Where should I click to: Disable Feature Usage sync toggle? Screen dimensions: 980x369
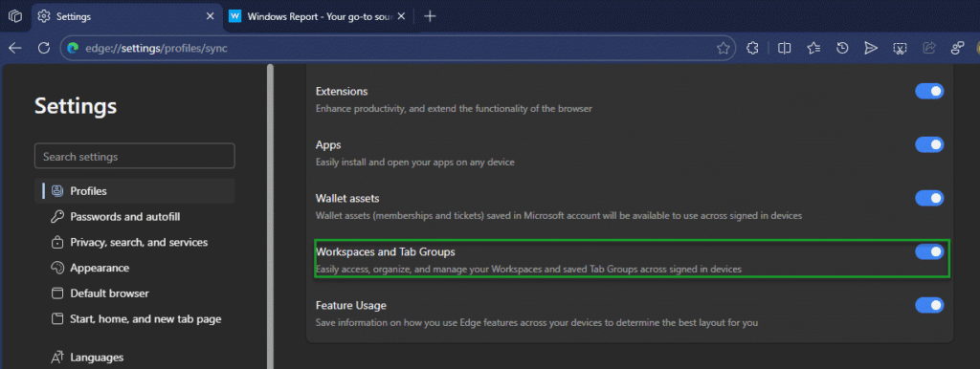click(x=929, y=306)
